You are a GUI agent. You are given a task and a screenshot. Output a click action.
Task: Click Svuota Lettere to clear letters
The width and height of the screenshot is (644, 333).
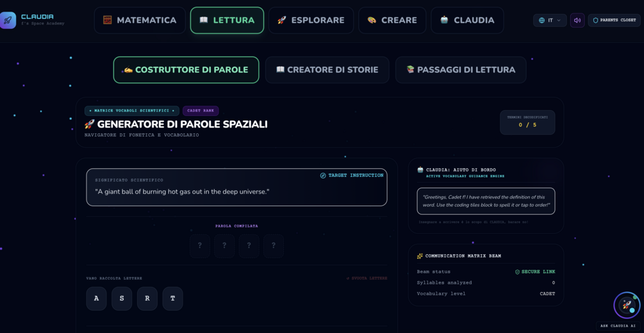point(367,278)
